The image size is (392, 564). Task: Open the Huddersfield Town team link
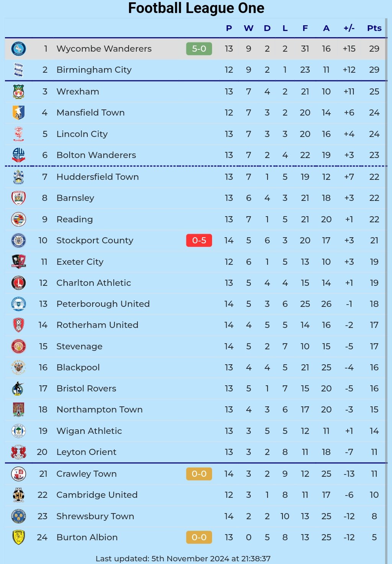pos(98,177)
